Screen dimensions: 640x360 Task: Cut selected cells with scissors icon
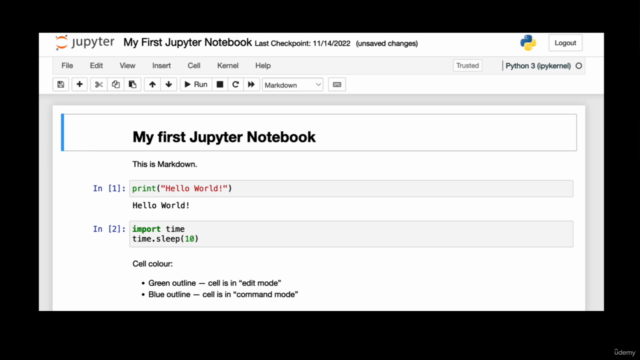click(x=99, y=84)
